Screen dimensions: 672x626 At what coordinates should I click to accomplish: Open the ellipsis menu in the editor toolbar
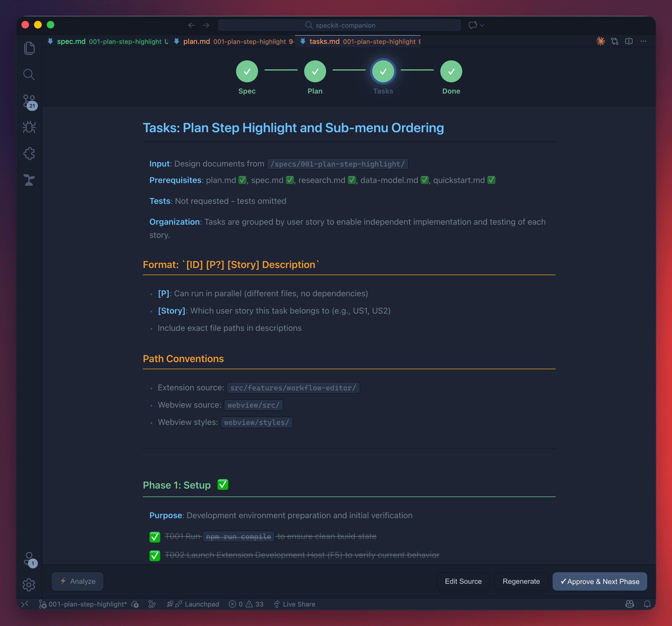[643, 41]
